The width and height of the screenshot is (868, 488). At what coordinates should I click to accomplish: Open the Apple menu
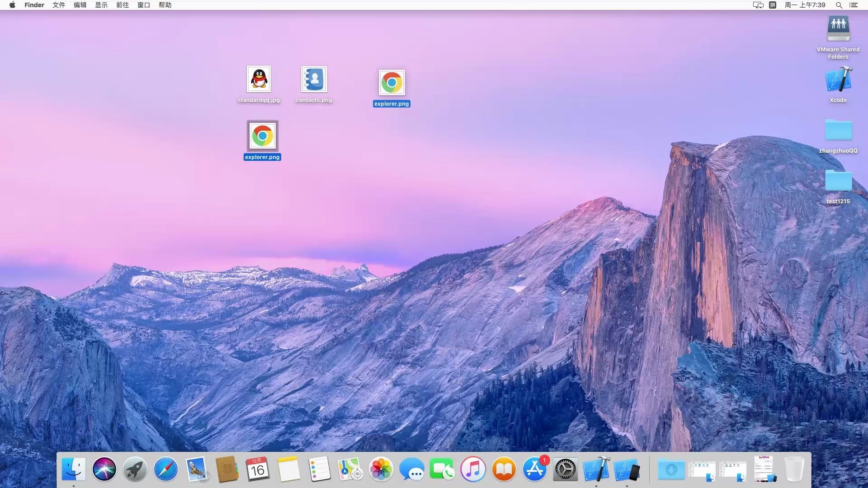(12, 5)
